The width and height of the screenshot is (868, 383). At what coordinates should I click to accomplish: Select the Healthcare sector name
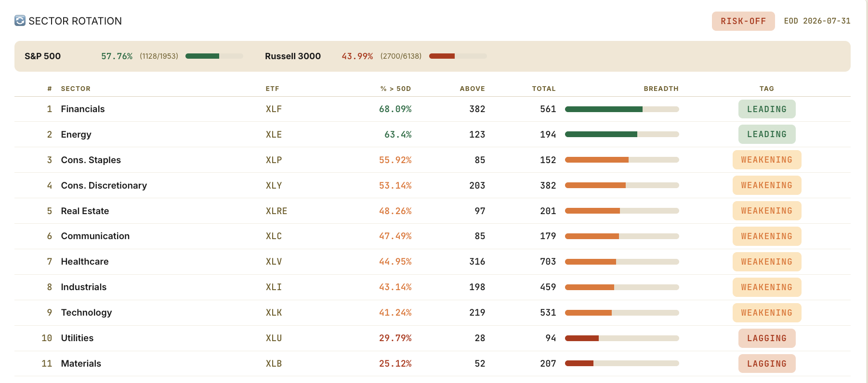click(x=85, y=262)
